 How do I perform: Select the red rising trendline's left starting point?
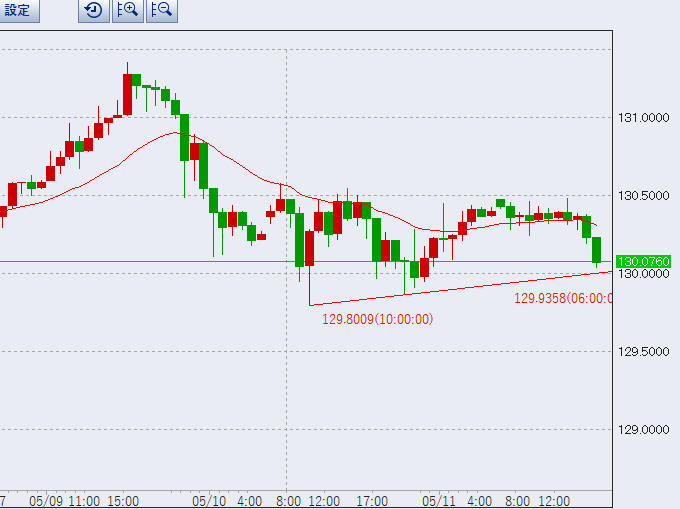pyautogui.click(x=310, y=304)
